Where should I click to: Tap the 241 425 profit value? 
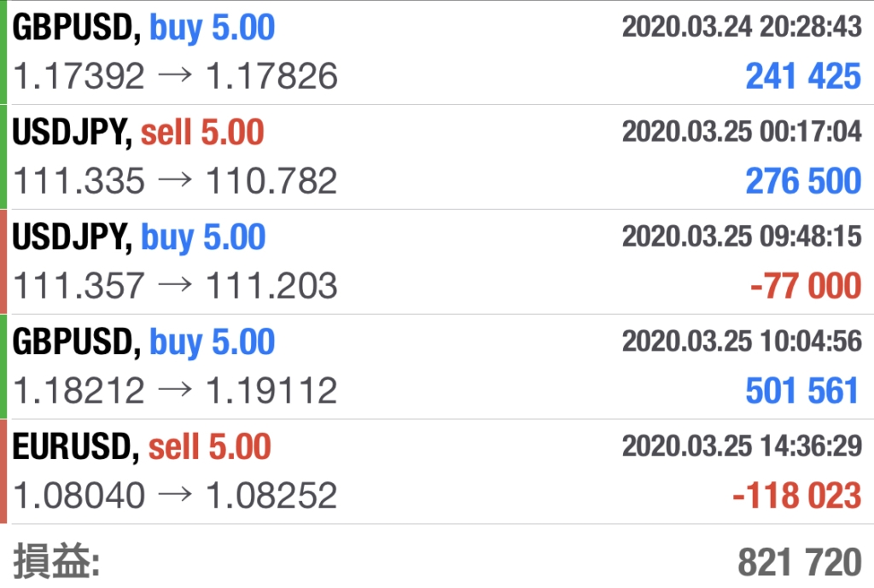point(803,76)
